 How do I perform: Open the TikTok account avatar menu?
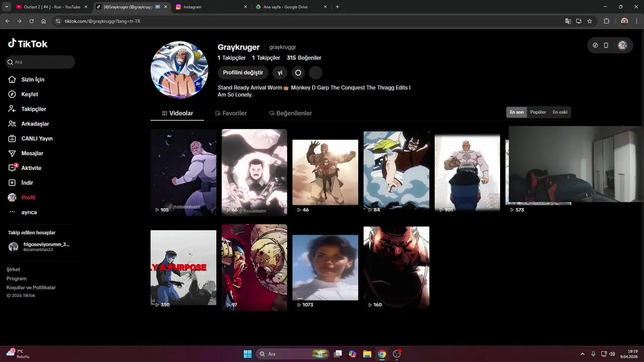tap(622, 45)
